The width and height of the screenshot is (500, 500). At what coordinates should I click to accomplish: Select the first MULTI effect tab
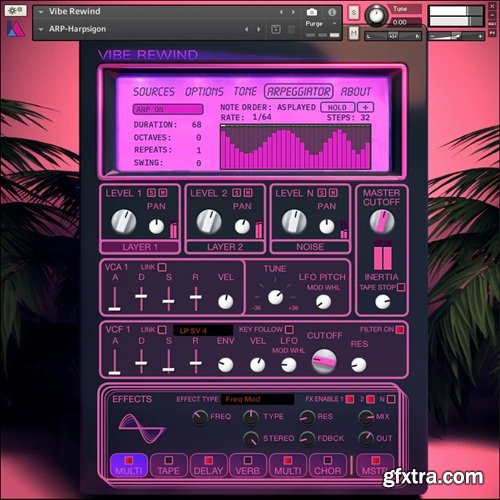coord(129,465)
